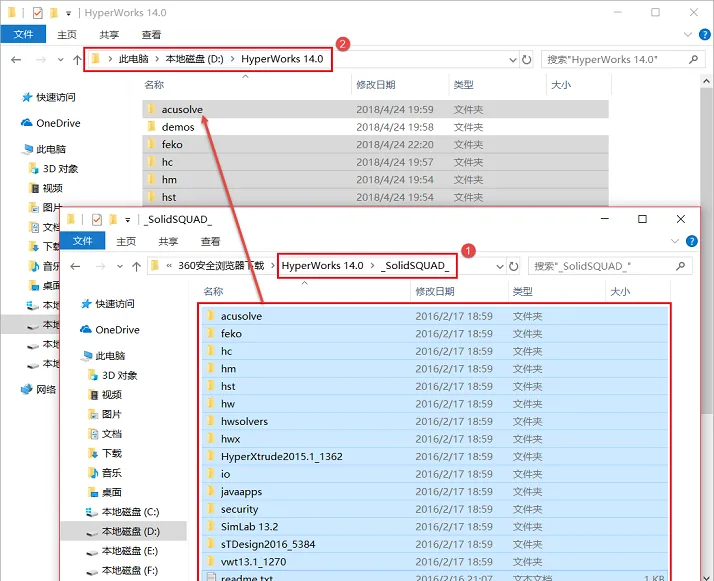Click 360安全浏览器下载 breadcrumb in _SolidSQUAD_ address bar
The image size is (714, 581).
click(x=221, y=266)
